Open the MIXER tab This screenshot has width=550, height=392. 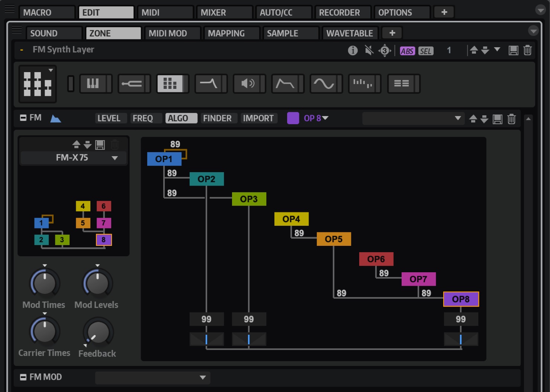click(224, 12)
